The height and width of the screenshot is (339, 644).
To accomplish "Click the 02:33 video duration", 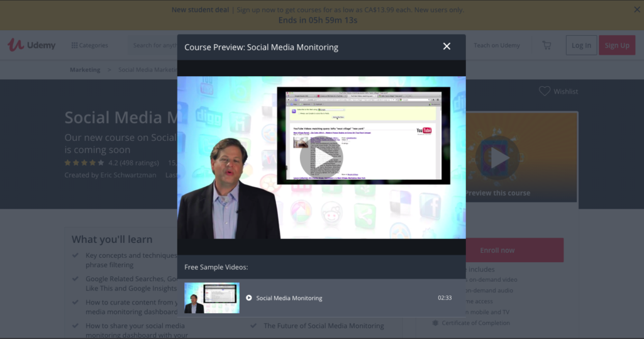I will point(445,298).
